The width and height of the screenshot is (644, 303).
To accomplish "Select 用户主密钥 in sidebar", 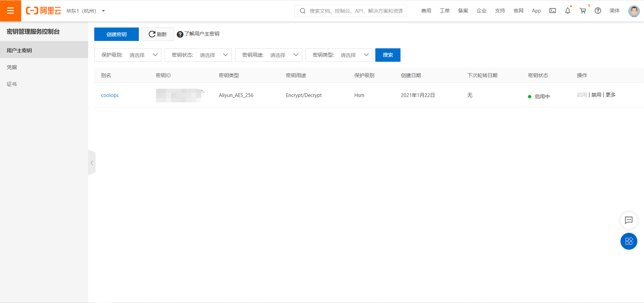I will pos(44,50).
